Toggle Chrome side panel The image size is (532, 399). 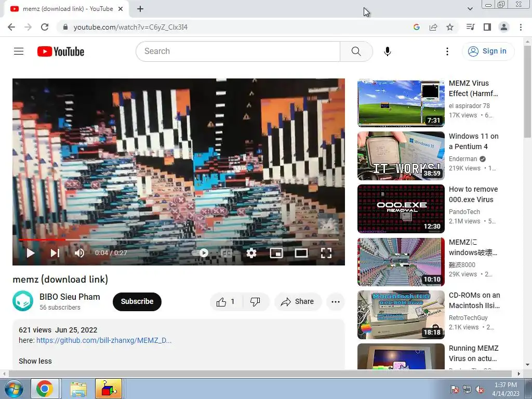click(487, 27)
